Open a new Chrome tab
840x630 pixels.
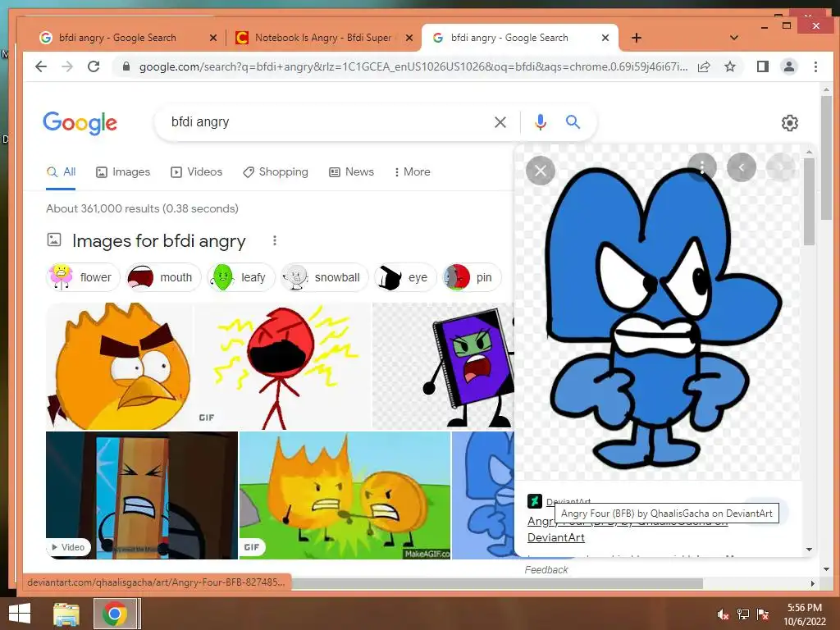click(x=636, y=38)
